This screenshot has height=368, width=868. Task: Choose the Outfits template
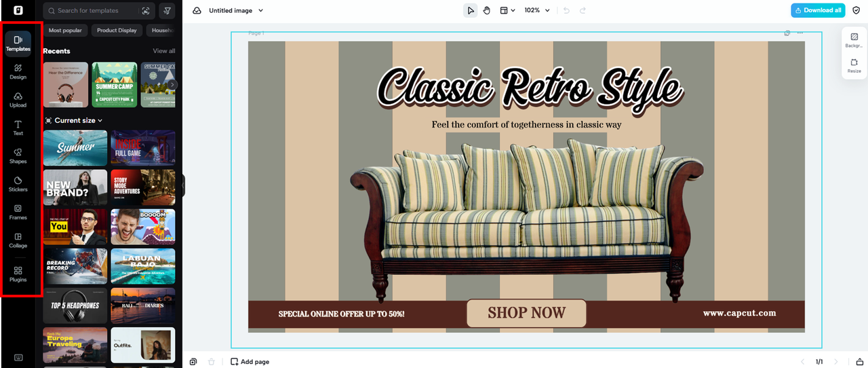[143, 345]
